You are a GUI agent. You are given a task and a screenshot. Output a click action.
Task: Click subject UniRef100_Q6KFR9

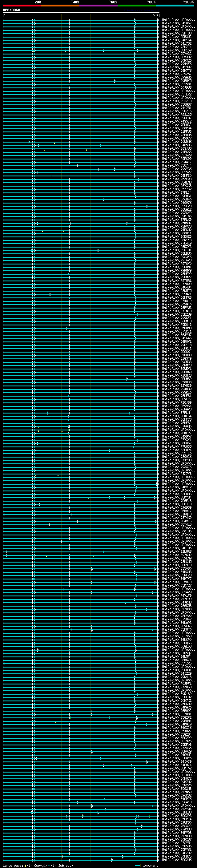pos(177,274)
